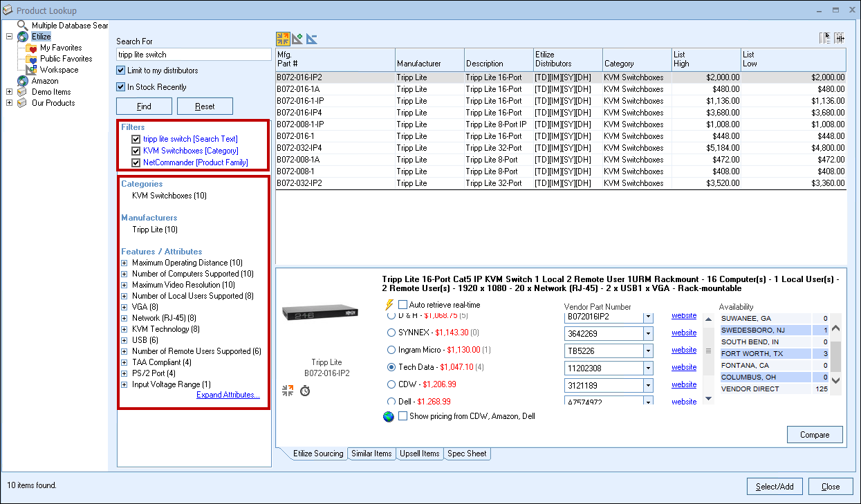Enable Show pricing from CDW, Amazon, Dell
861x504 pixels.
(x=403, y=416)
